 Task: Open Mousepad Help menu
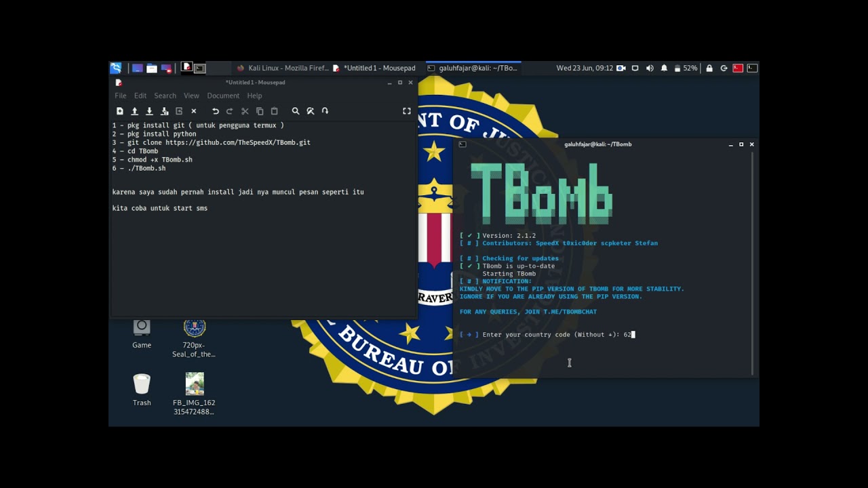(x=254, y=96)
